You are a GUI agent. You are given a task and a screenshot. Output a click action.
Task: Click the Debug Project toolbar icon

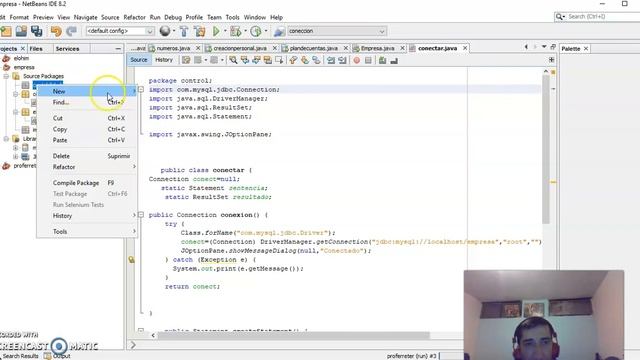[236, 31]
